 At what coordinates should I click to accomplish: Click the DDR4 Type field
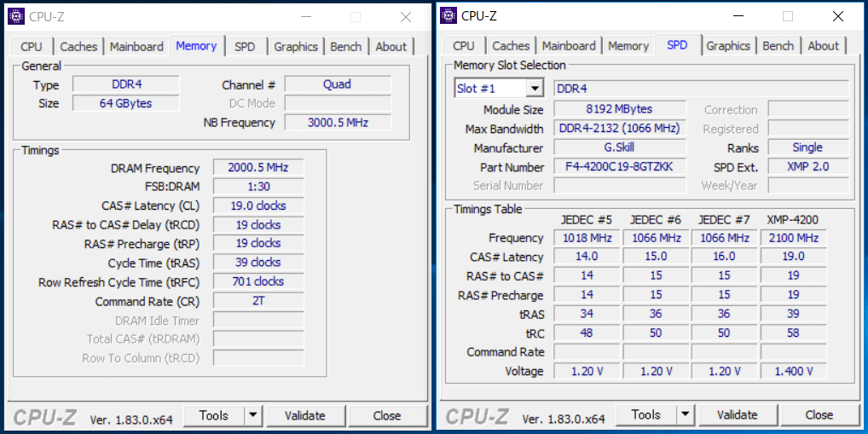click(126, 84)
